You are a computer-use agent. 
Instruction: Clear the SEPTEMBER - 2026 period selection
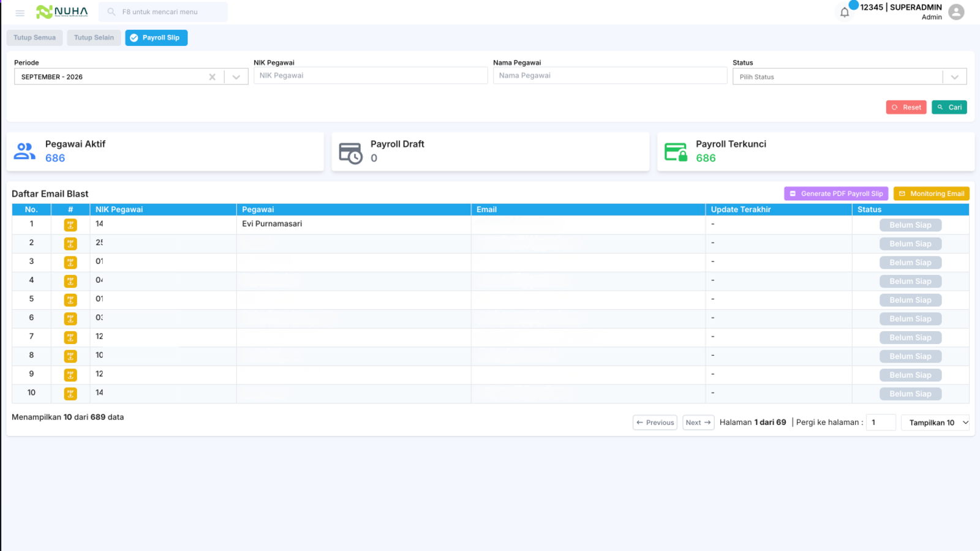tap(212, 77)
